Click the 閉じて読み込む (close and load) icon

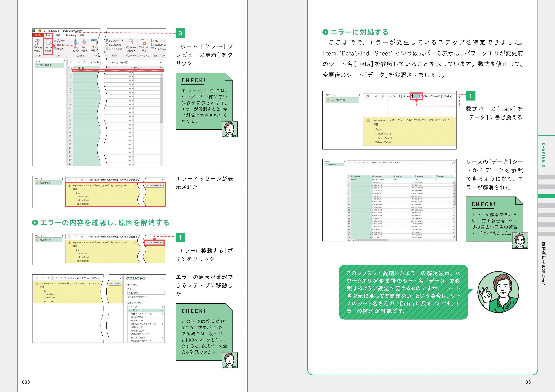(x=37, y=42)
